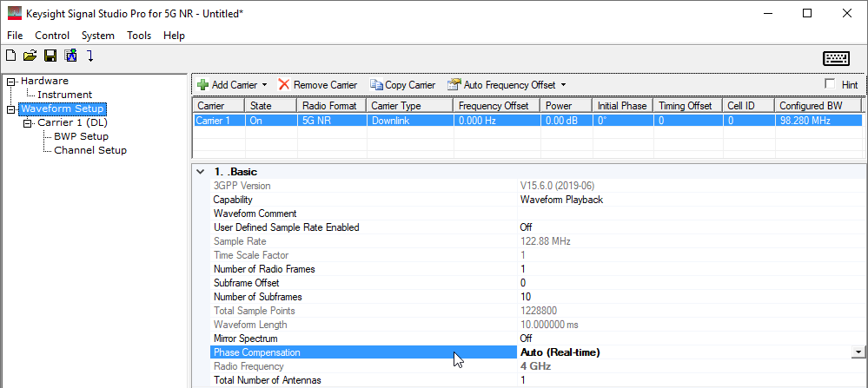Click the Copy Carrier button label

click(x=410, y=85)
